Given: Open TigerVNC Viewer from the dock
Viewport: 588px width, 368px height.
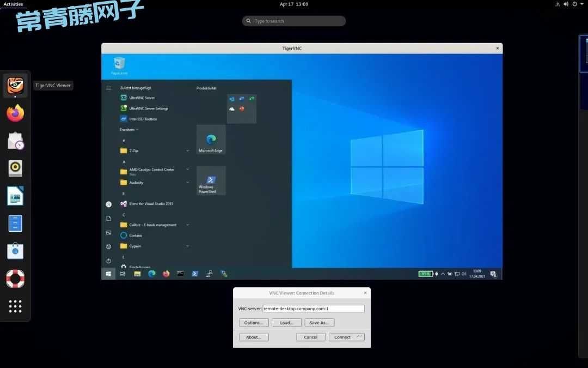Looking at the screenshot, I should click(x=15, y=85).
